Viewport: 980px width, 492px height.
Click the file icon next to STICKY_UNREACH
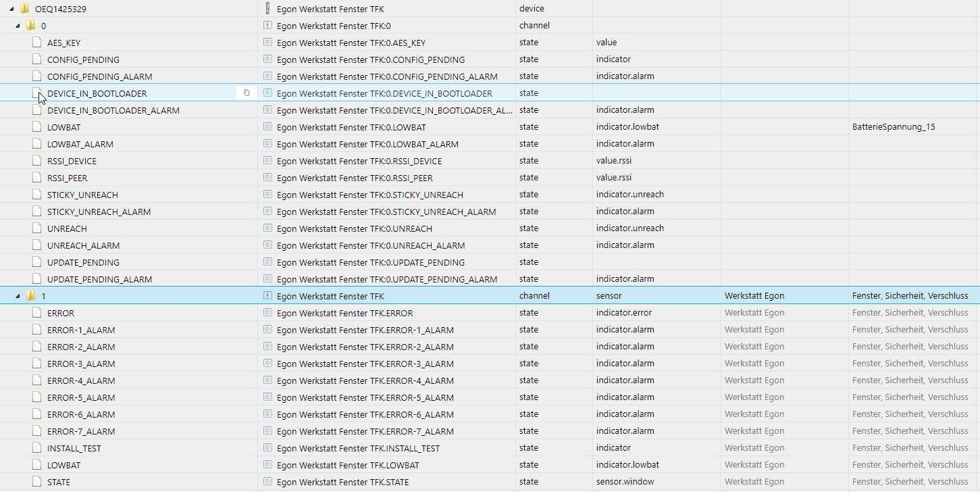tap(37, 195)
